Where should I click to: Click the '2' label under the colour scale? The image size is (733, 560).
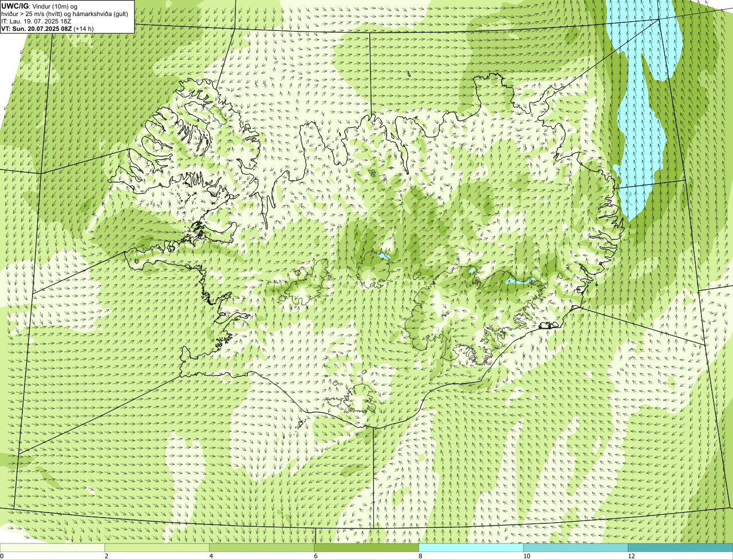pos(106,556)
